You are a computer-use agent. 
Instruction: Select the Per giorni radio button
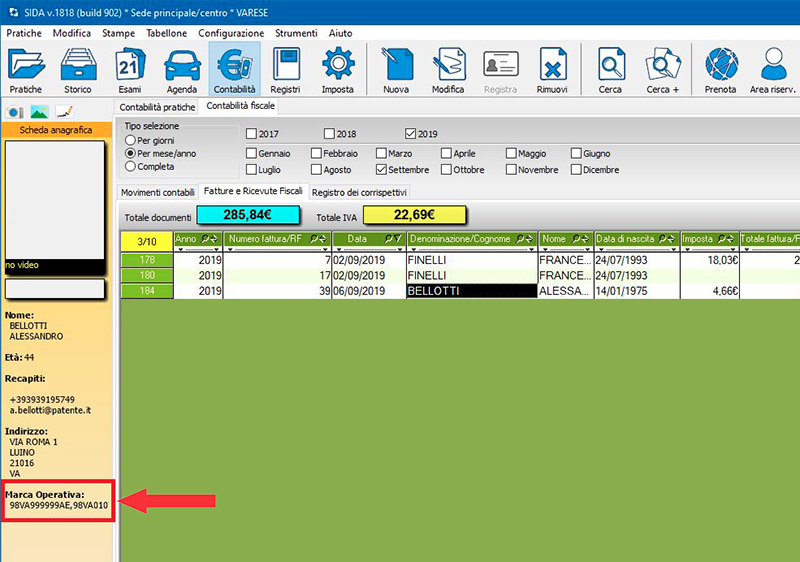(130, 140)
